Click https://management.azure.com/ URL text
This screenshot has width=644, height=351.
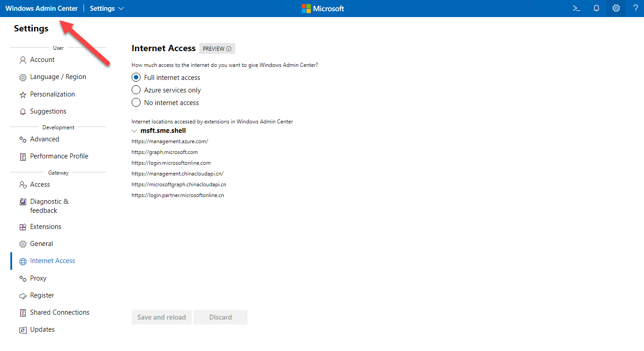point(170,141)
